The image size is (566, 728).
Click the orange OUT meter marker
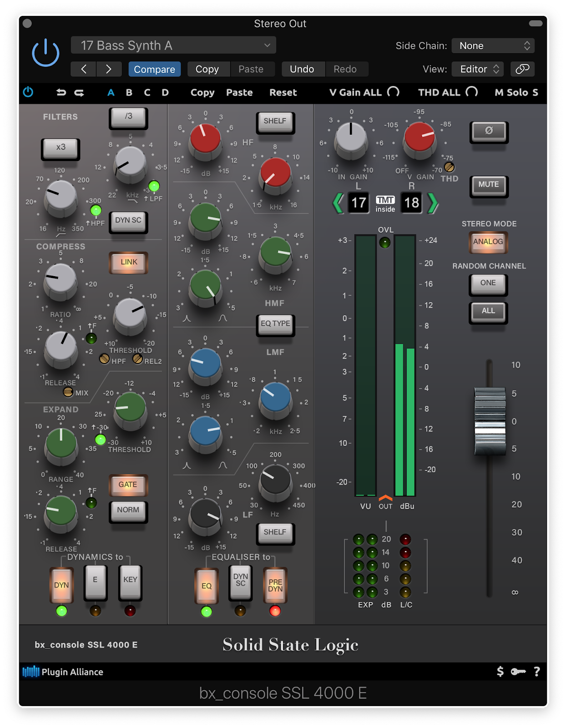coord(385,498)
